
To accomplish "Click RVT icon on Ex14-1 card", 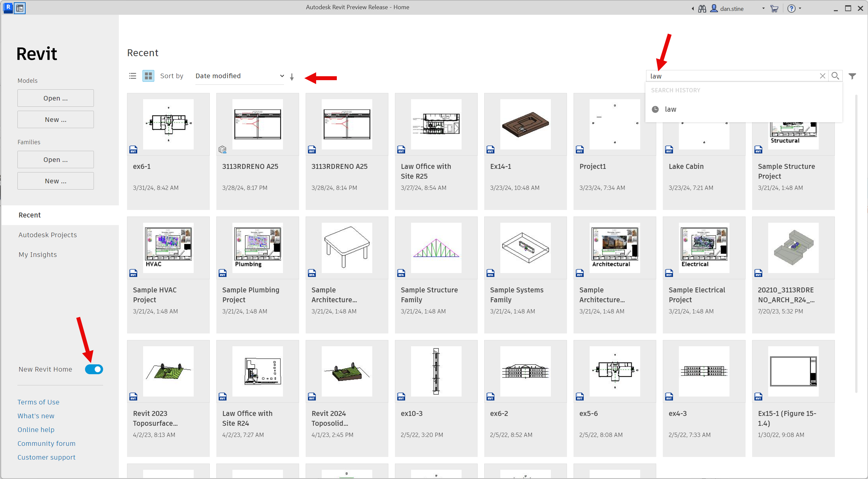I will coord(490,149).
